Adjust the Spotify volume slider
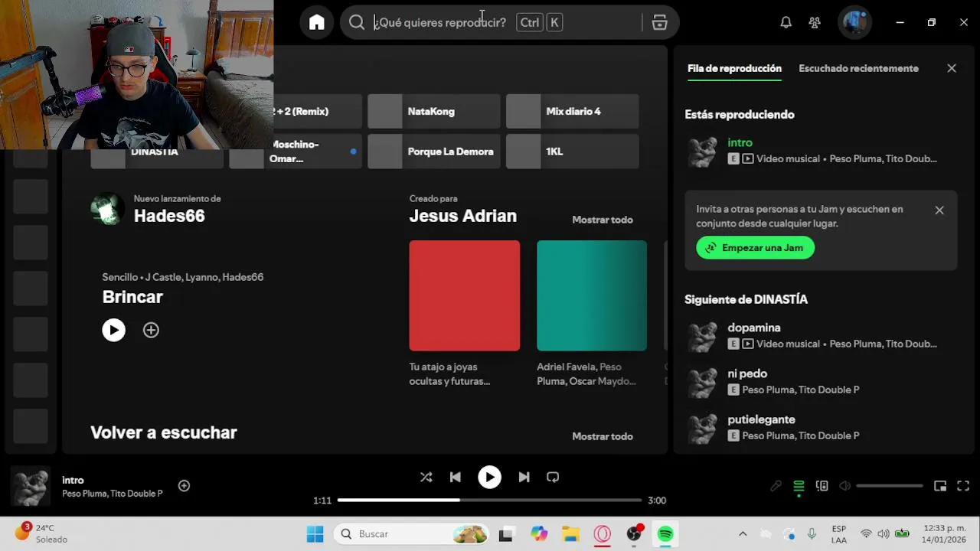Screen dimensions: 980x551 coord(890,486)
